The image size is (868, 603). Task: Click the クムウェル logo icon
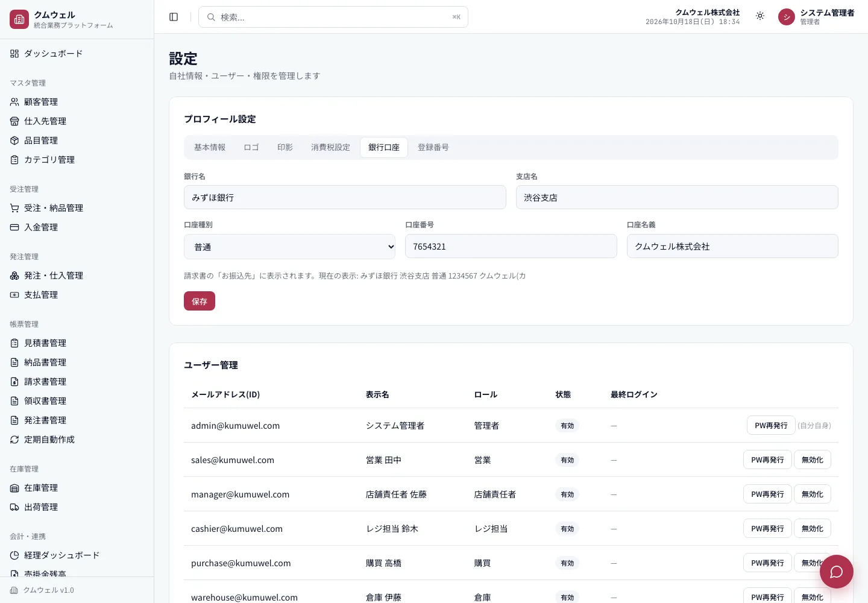click(19, 19)
